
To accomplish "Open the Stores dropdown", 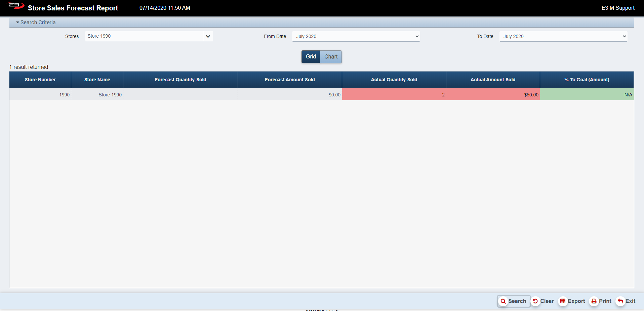I will click(149, 36).
